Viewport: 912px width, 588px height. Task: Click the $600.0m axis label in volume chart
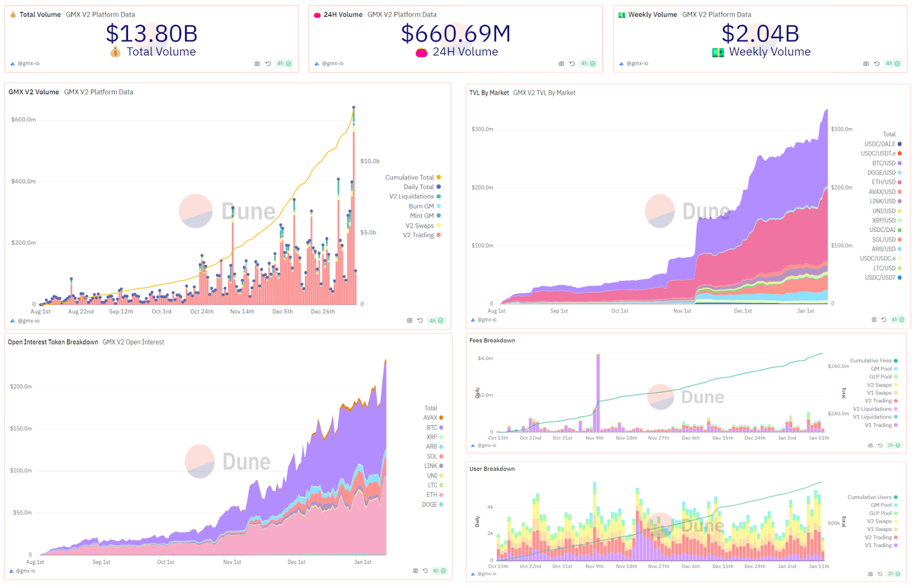(x=23, y=120)
